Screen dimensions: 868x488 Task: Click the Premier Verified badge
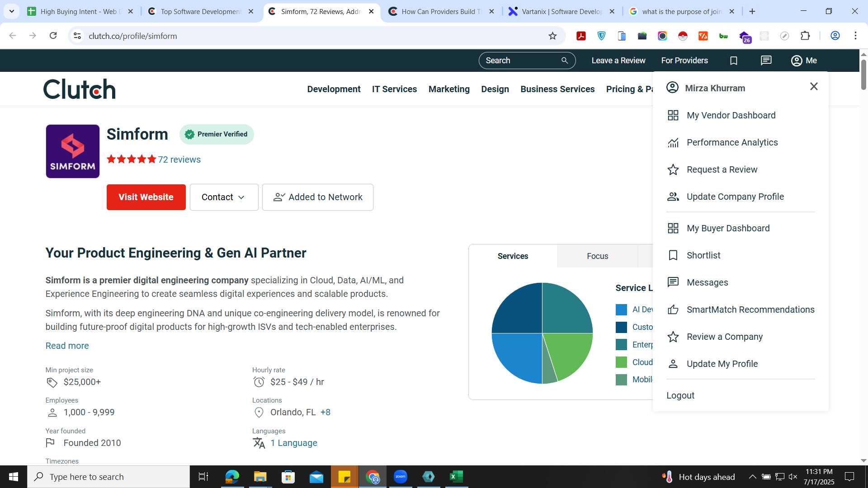[x=217, y=134]
